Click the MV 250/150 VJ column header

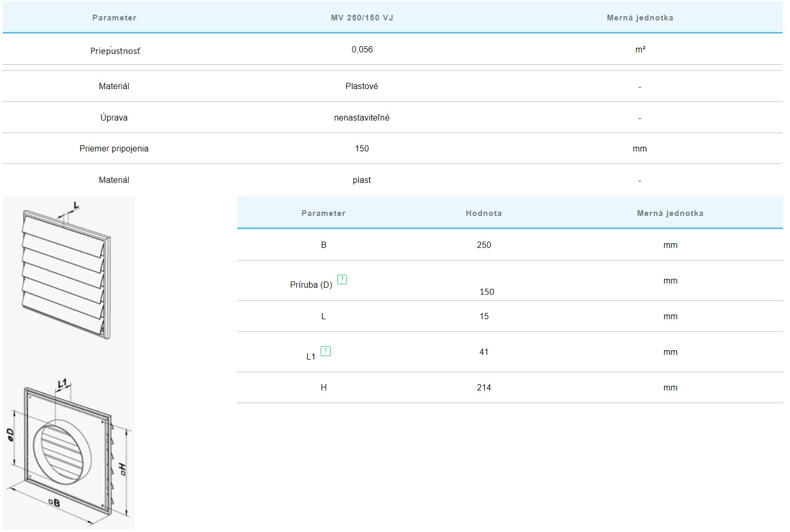[362, 18]
